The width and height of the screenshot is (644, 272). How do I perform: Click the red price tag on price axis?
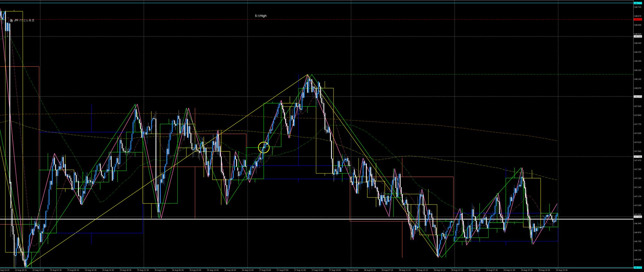[x=638, y=20]
